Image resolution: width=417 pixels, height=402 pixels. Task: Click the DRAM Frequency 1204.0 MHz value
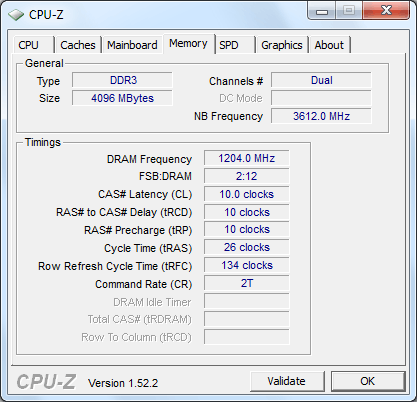247,158
